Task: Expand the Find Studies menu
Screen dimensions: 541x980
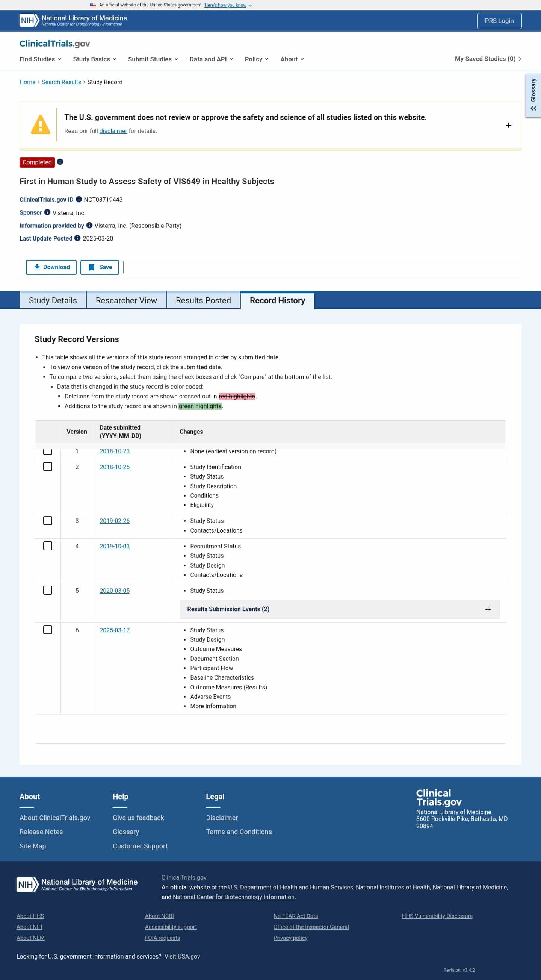Action: [x=40, y=59]
